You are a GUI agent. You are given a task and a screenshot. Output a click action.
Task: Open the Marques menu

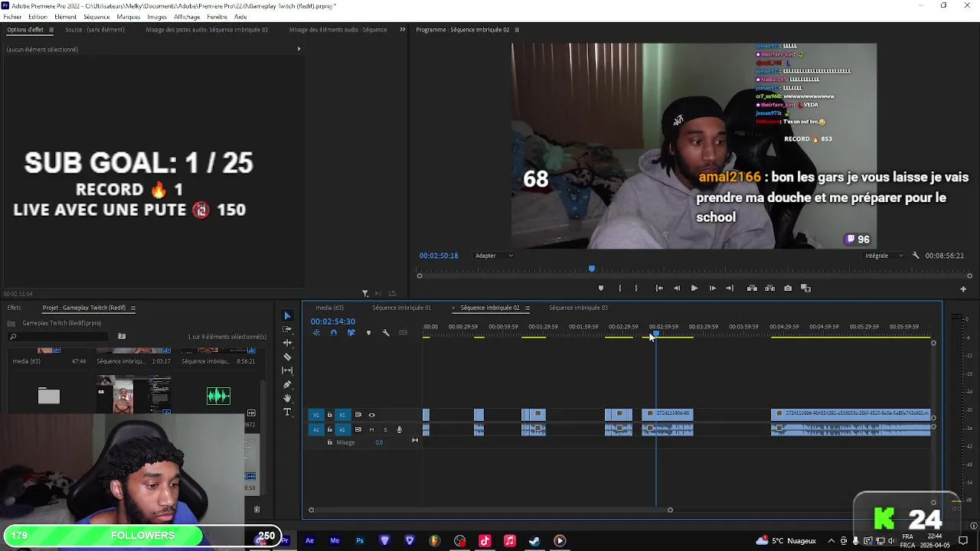click(x=129, y=17)
